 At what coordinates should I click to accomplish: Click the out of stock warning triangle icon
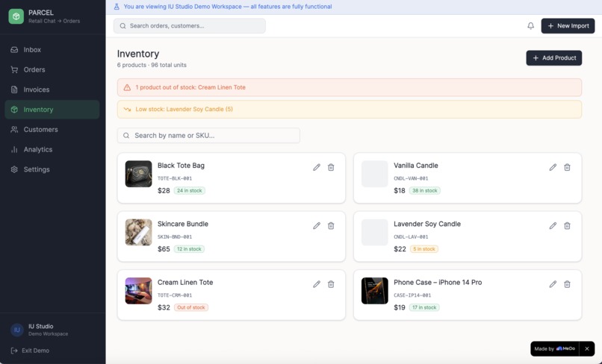127,87
